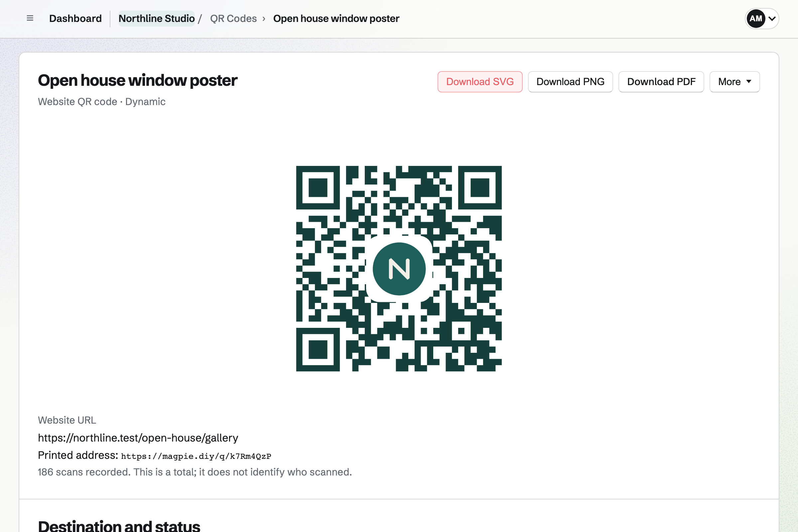Click the AM account avatar
798x532 pixels.
pyautogui.click(x=755, y=18)
